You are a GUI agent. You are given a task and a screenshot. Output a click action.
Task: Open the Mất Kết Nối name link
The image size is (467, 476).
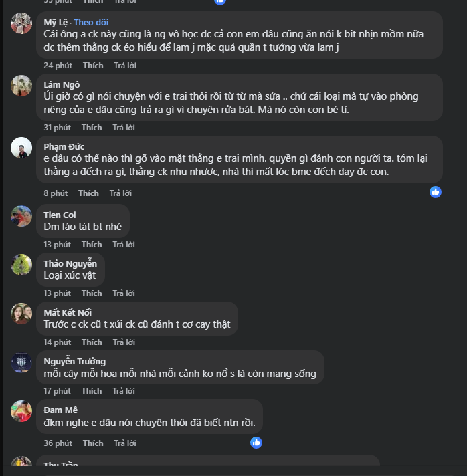(x=68, y=312)
